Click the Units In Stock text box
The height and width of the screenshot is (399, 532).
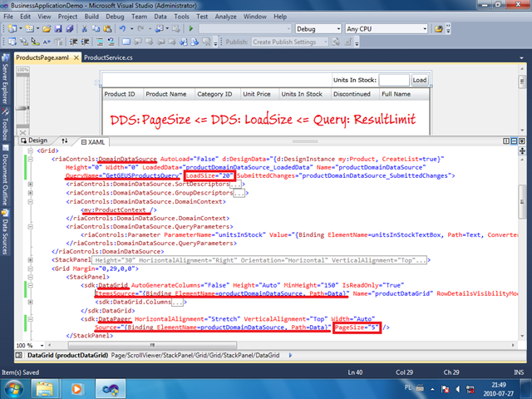[x=393, y=81]
